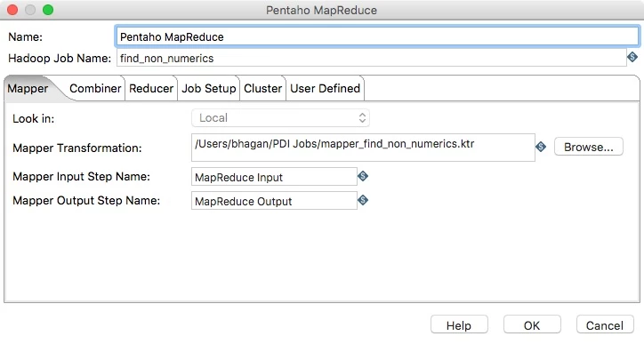Click variable icon beside Mapper Transformation field
Viewport: 644px width, 344px height.
coord(541,147)
